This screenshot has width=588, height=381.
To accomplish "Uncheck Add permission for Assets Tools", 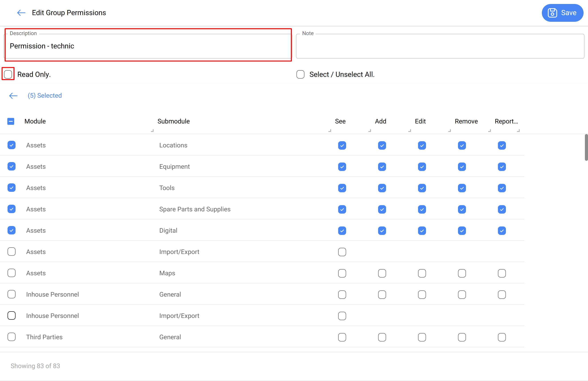I will point(382,188).
